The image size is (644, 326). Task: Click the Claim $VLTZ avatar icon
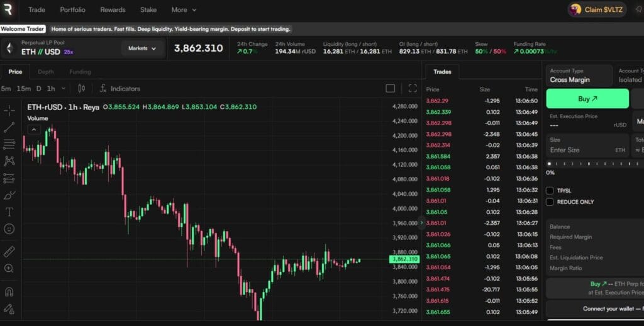[x=576, y=9]
